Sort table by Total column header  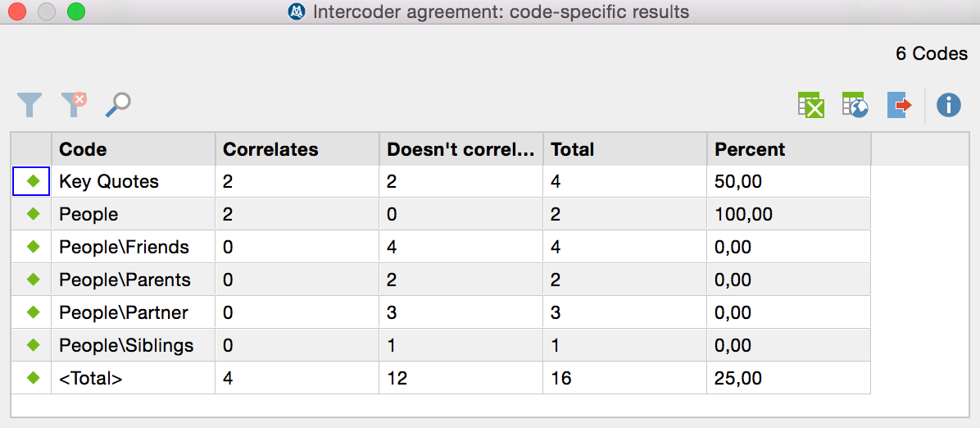click(624, 149)
